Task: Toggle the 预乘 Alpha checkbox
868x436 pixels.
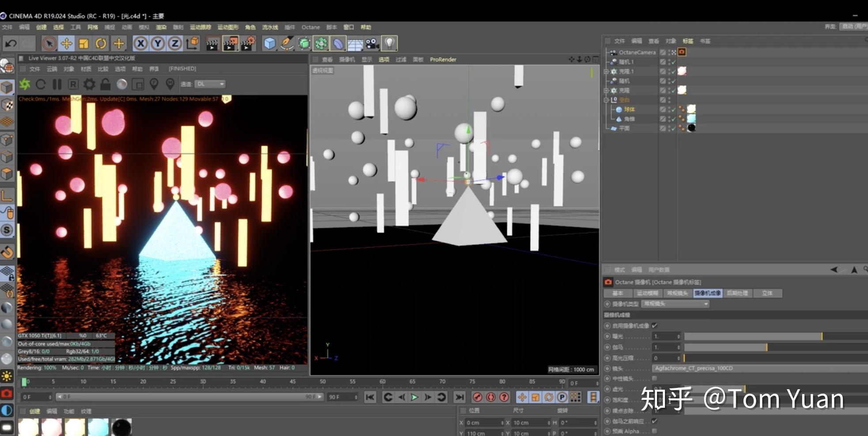Action: 655,431
